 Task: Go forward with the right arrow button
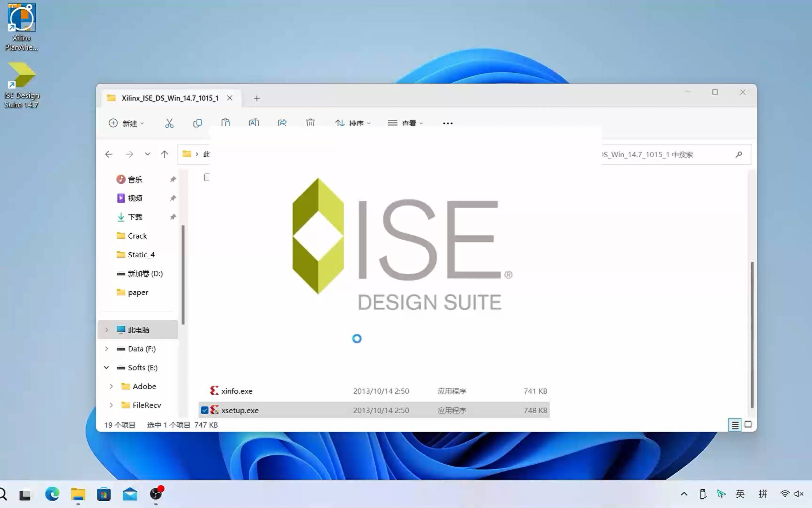[x=129, y=154]
